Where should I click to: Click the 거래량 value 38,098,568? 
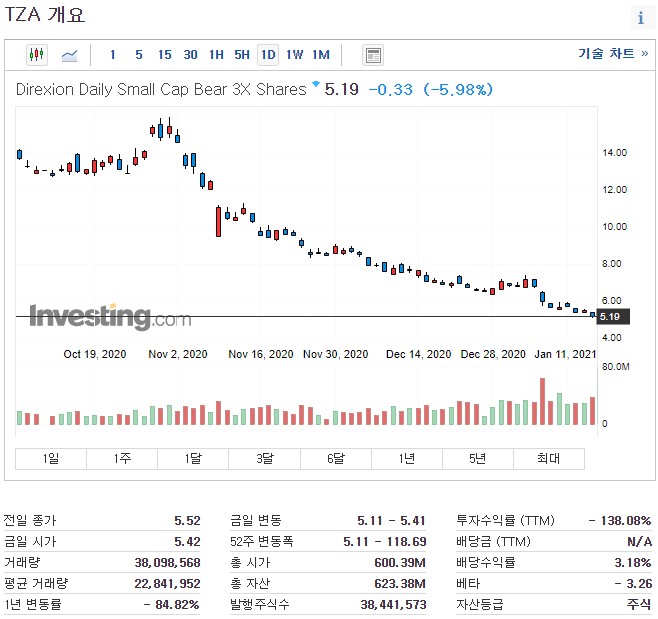point(167,562)
